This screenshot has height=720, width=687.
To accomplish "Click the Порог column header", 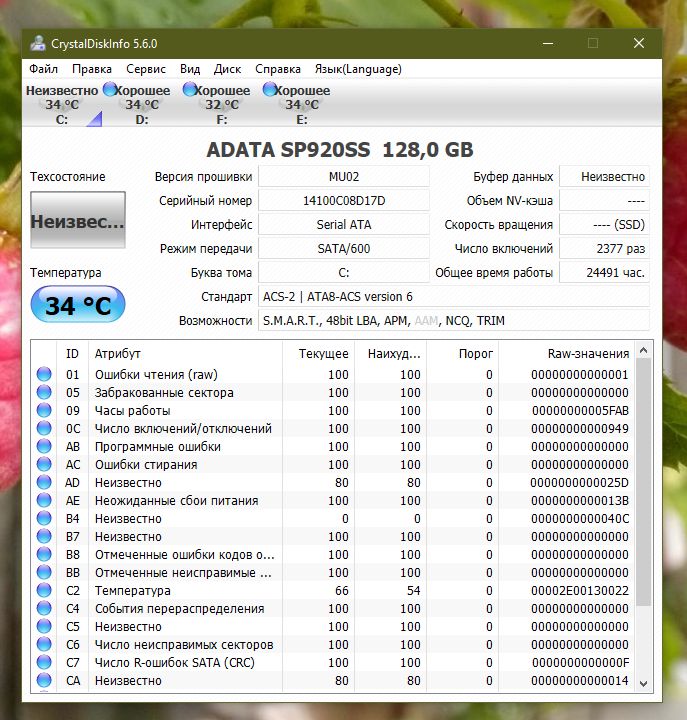I will pos(462,354).
